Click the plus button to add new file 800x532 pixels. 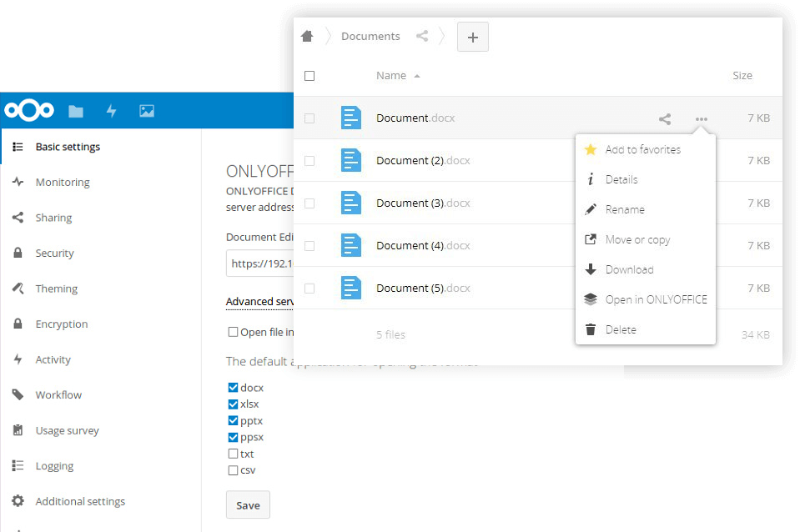473,37
